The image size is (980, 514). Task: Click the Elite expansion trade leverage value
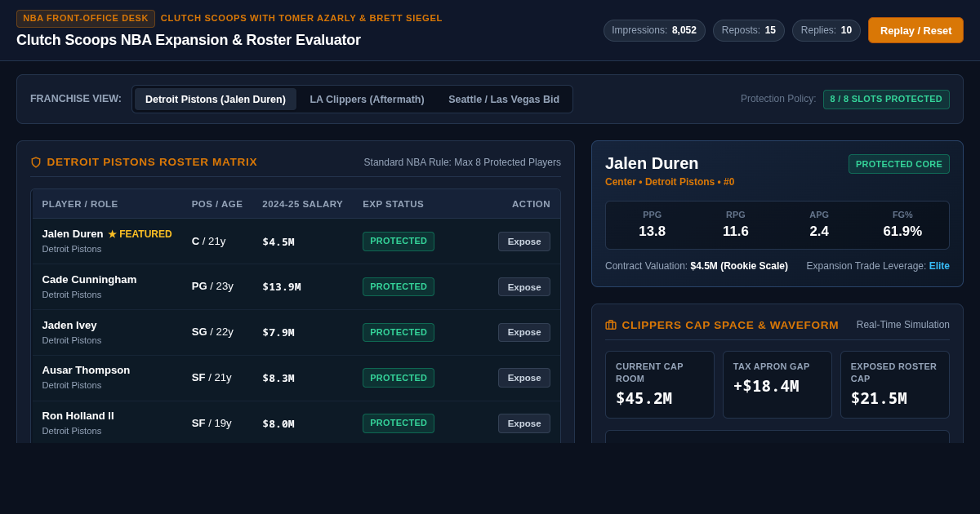(x=939, y=266)
